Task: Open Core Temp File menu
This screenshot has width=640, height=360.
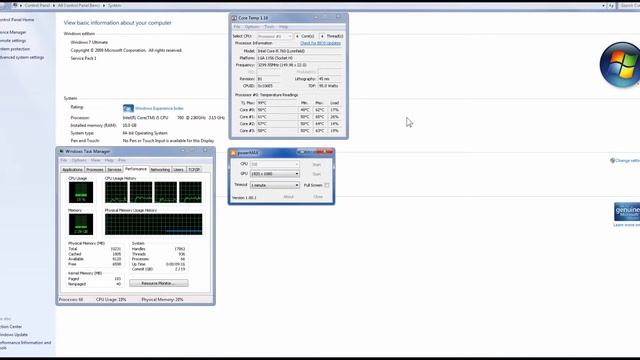Action: coord(237,27)
